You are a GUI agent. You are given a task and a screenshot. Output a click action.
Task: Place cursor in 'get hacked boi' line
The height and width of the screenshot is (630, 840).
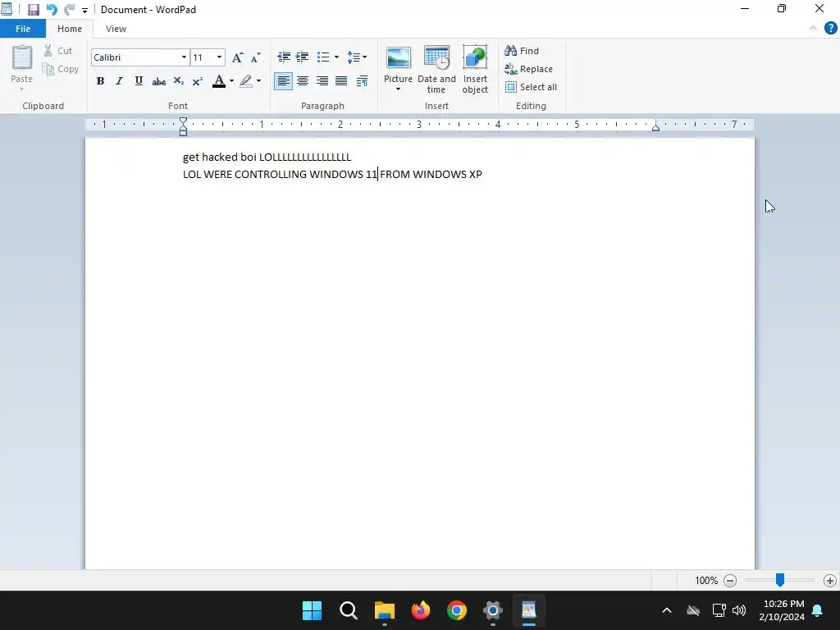(x=267, y=157)
